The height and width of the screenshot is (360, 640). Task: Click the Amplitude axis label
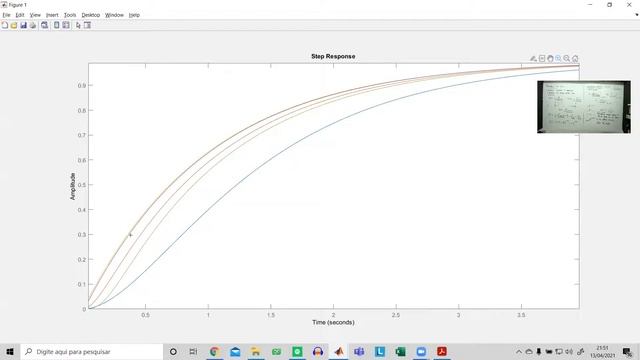73,187
